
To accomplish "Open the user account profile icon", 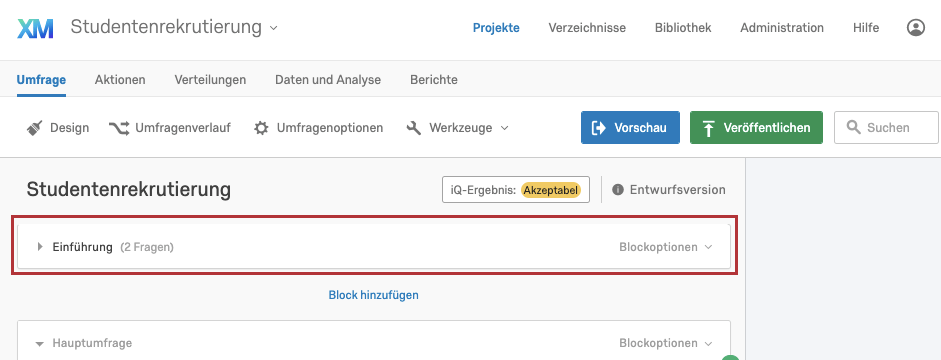I will (915, 28).
